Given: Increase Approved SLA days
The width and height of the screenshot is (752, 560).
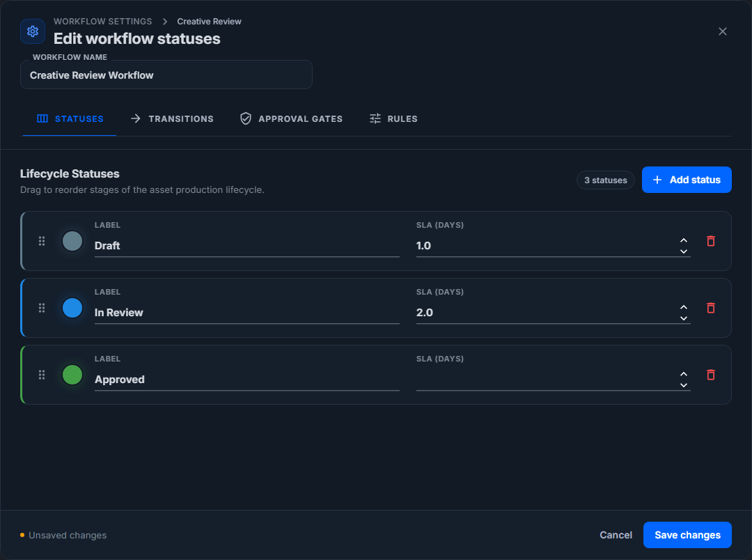Looking at the screenshot, I should click(684, 374).
